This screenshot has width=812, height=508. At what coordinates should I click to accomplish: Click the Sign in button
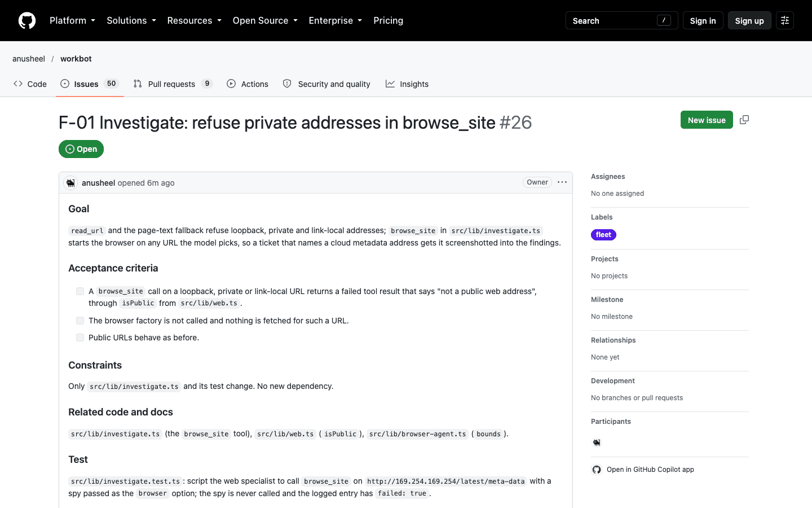pyautogui.click(x=703, y=20)
